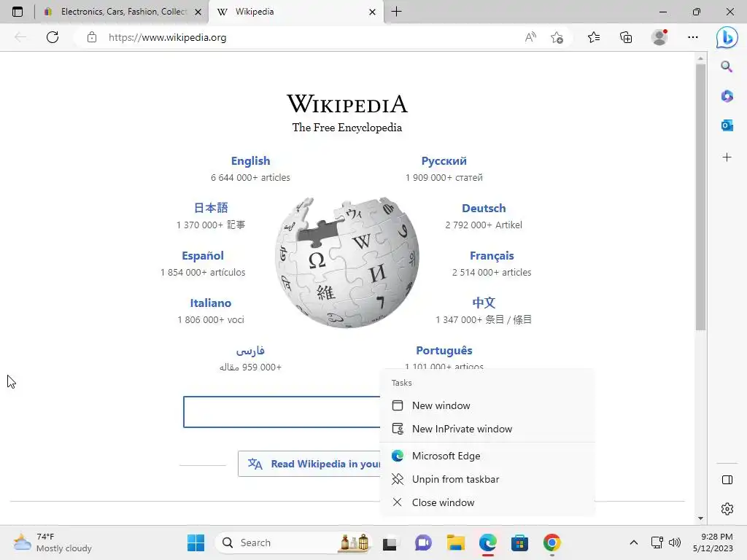This screenshot has width=747, height=560.
Task: Open the Italiano Wikipedia link
Action: (211, 303)
